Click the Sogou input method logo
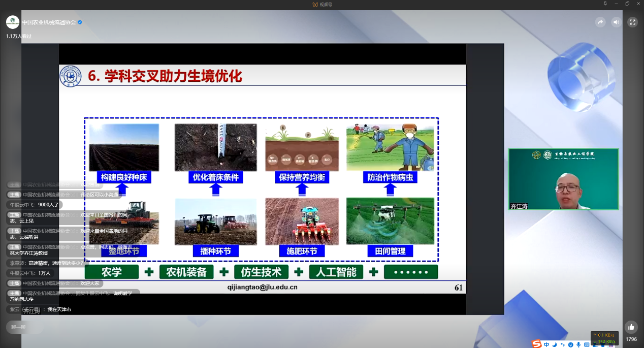The height and width of the screenshot is (348, 644). [537, 344]
